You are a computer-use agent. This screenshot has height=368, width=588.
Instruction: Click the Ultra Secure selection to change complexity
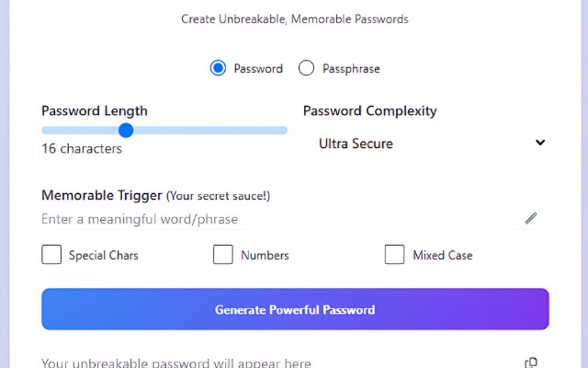356,143
